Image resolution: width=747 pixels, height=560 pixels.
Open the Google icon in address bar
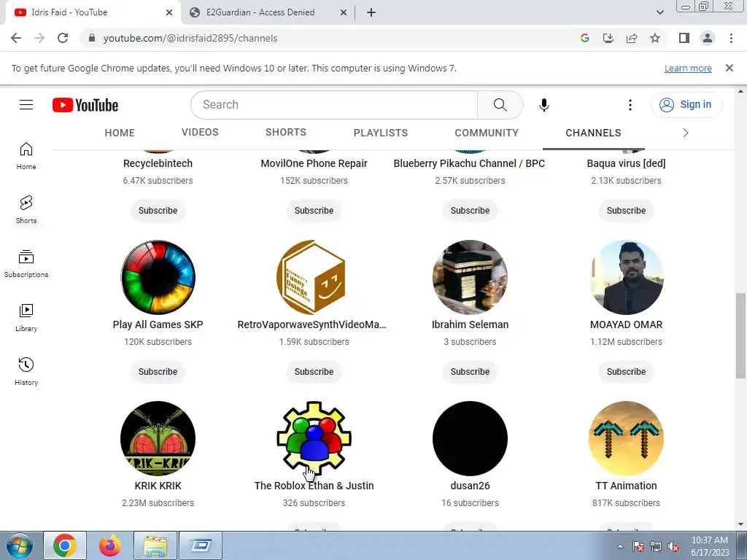pos(584,38)
